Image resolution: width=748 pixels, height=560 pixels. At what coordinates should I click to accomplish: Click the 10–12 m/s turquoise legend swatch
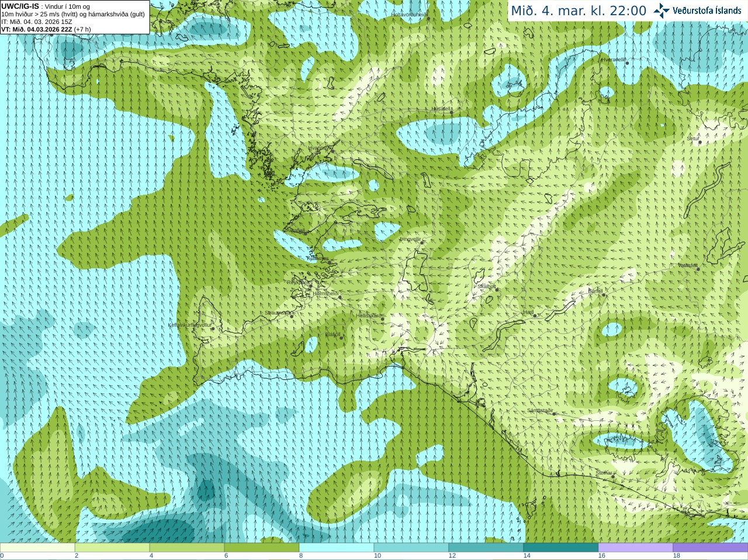pyautogui.click(x=411, y=548)
